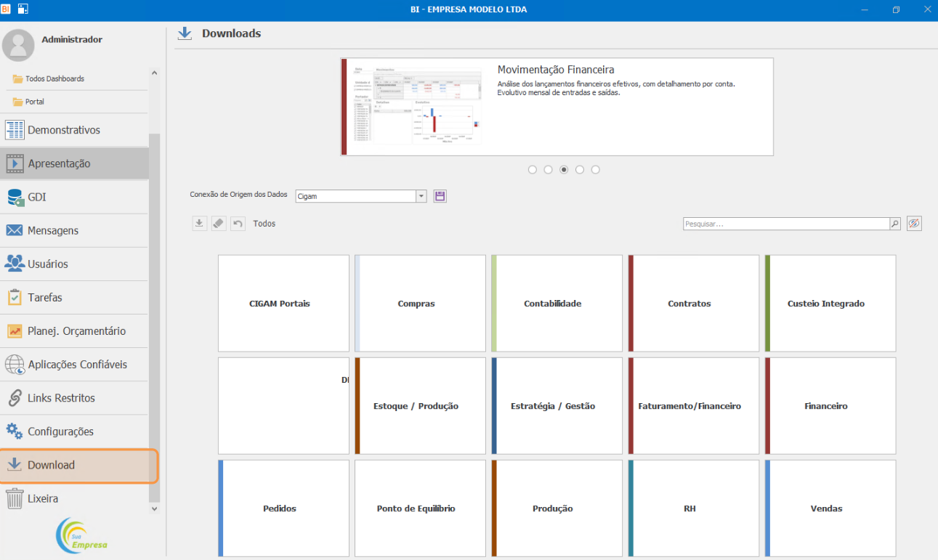This screenshot has height=560, width=938.
Task: Click the sidebar scroll-up arrow
Action: pos(153,73)
